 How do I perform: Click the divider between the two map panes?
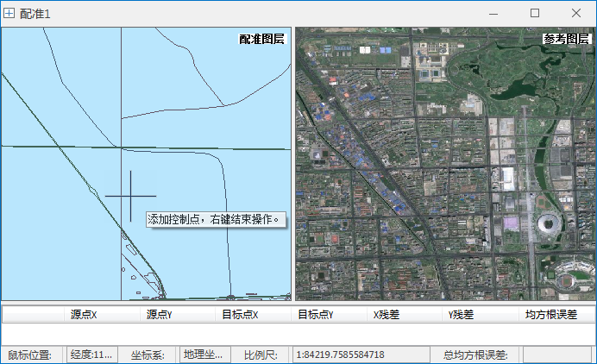click(293, 164)
